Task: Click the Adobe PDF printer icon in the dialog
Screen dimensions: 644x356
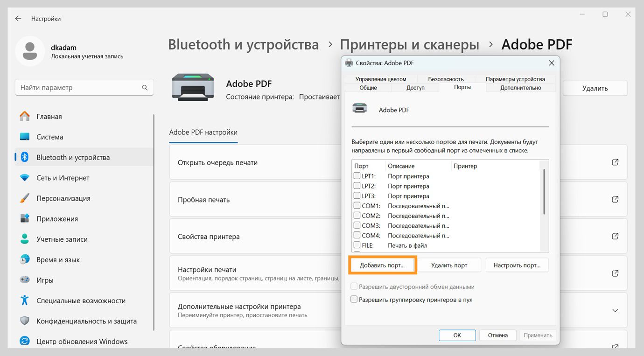Action: (x=360, y=108)
